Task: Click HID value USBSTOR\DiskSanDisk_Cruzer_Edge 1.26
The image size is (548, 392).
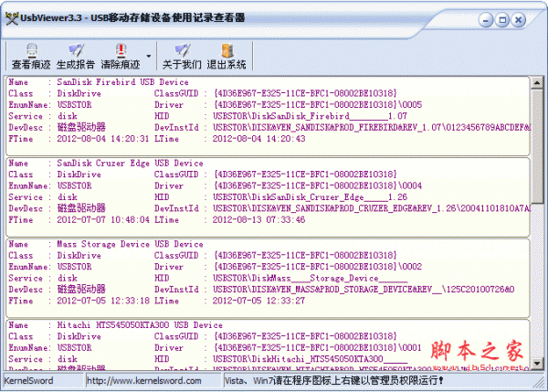Action: (311, 197)
